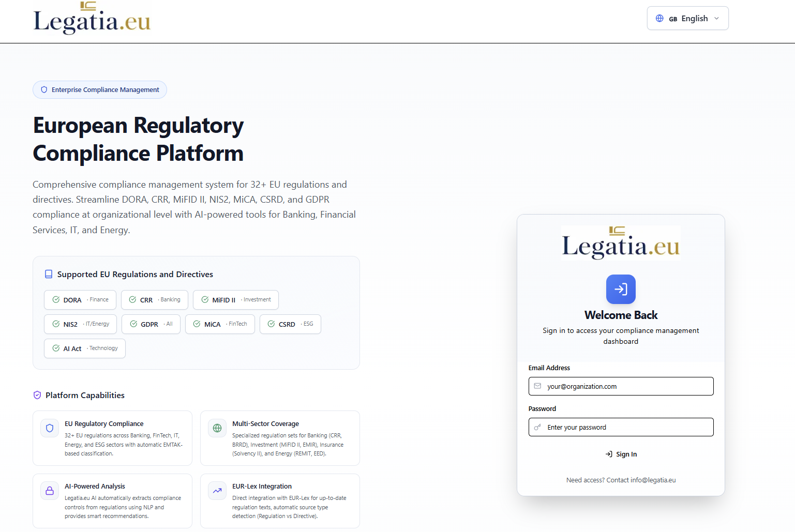
Task: Open the info@legatia.eu contact link
Action: click(x=653, y=480)
